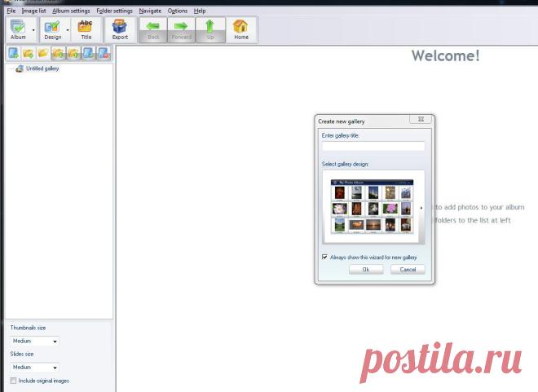
Task: Click the Album toolbar icon
Action: (18, 29)
